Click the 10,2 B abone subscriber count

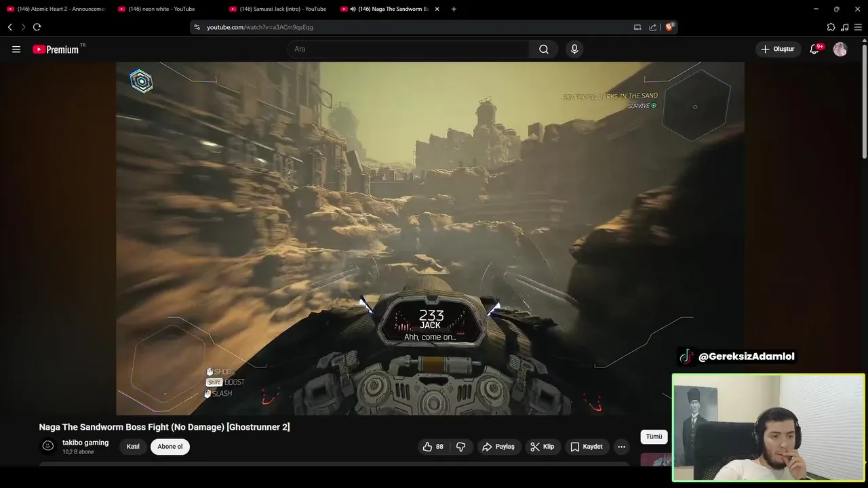tap(78, 452)
